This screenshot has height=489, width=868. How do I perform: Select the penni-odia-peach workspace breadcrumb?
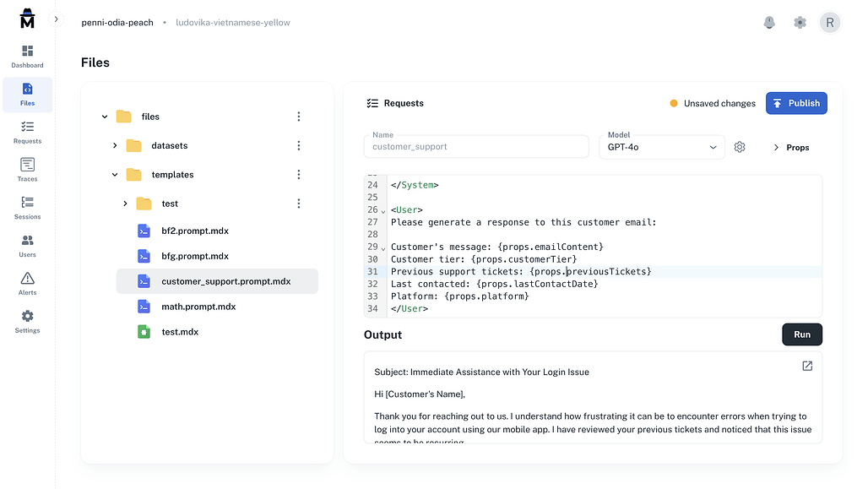[117, 23]
